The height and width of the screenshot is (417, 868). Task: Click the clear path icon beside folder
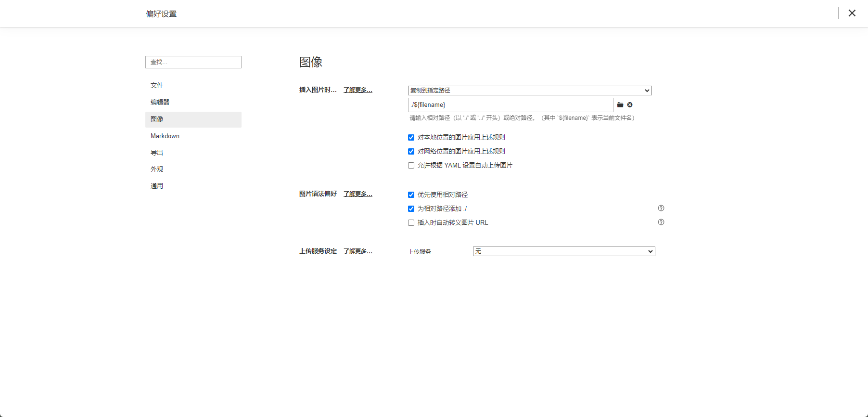tap(630, 105)
